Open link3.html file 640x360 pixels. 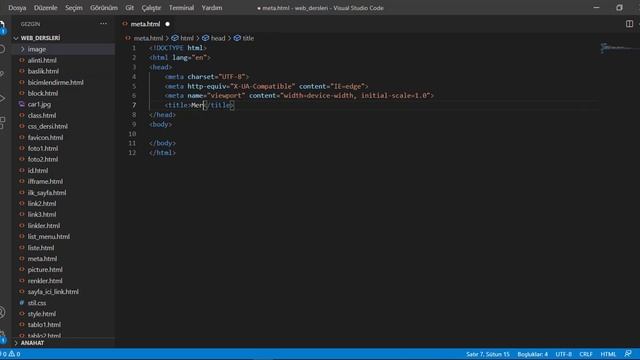[x=42, y=214]
